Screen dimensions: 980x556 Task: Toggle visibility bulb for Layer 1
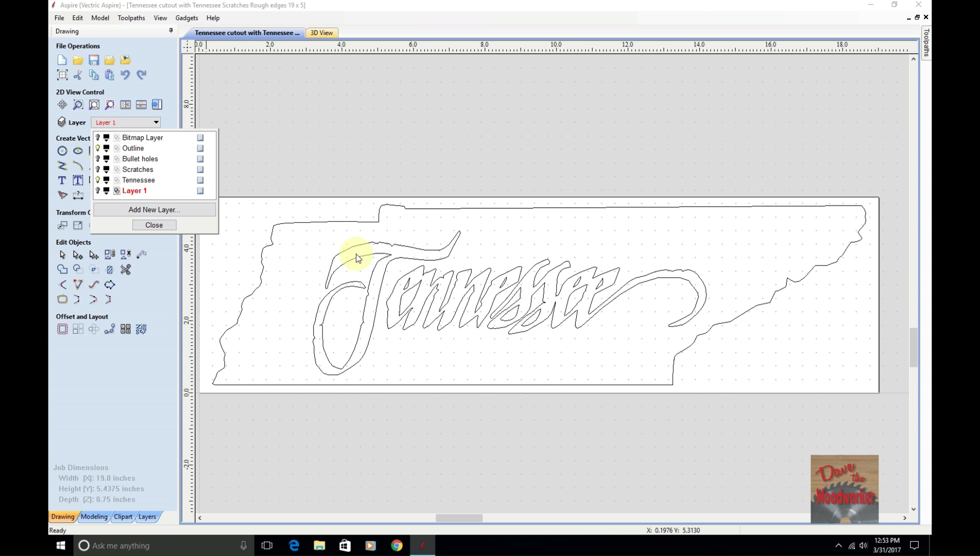tap(98, 191)
